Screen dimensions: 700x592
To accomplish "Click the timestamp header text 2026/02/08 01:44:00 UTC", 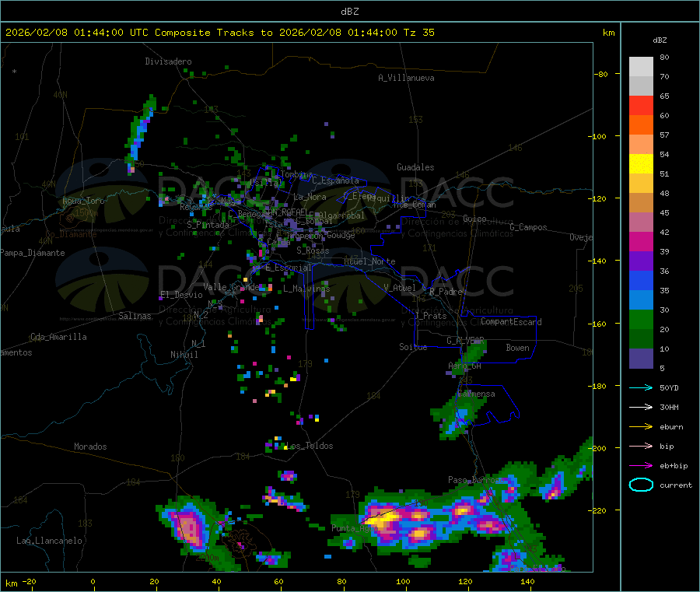I will pyautogui.click(x=77, y=33).
